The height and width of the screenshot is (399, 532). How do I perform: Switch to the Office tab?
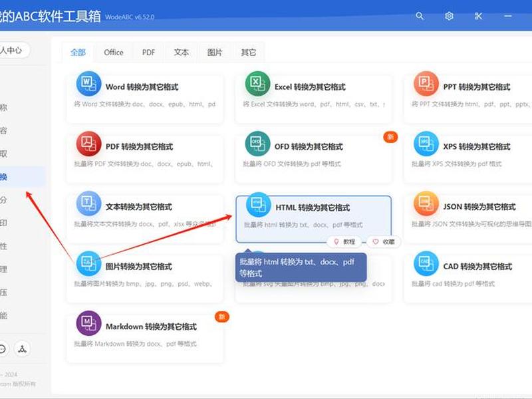click(x=114, y=53)
